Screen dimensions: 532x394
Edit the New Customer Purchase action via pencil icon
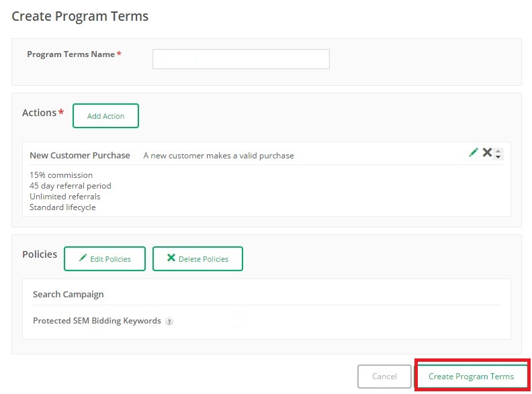[x=474, y=152]
